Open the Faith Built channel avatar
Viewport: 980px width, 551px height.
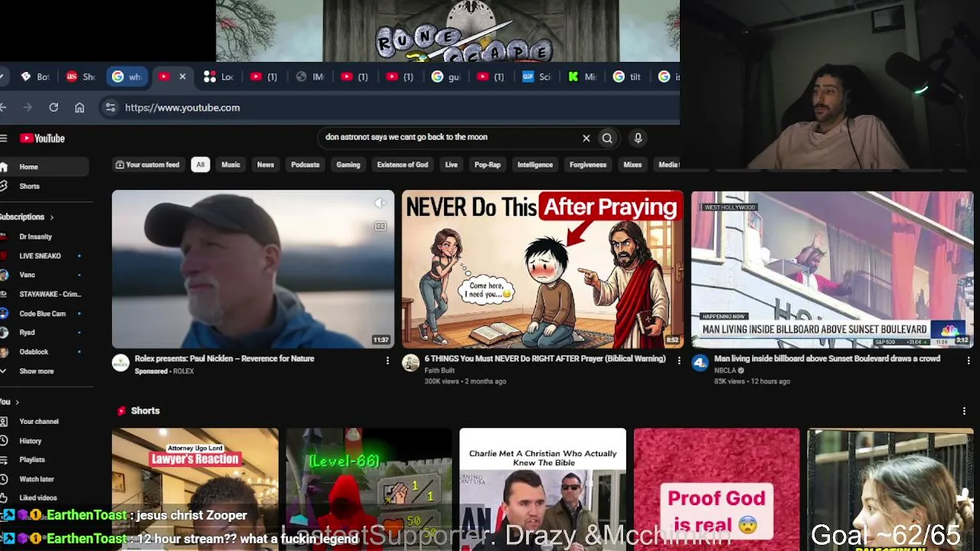tap(411, 364)
